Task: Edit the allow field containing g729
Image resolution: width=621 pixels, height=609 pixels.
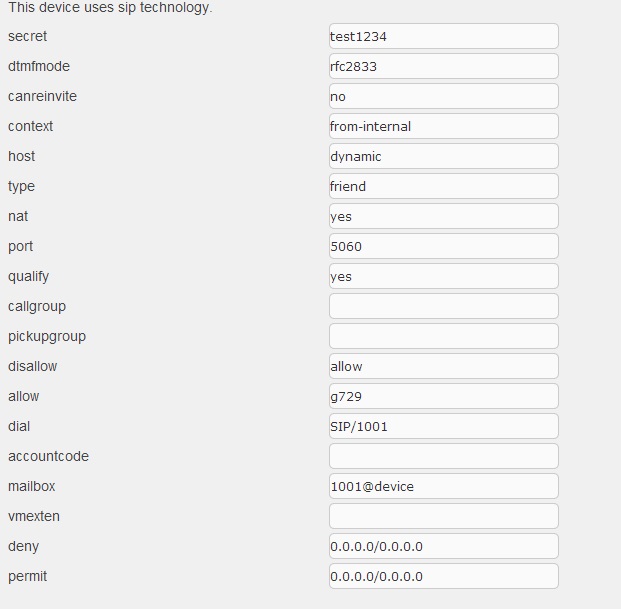Action: tap(443, 397)
